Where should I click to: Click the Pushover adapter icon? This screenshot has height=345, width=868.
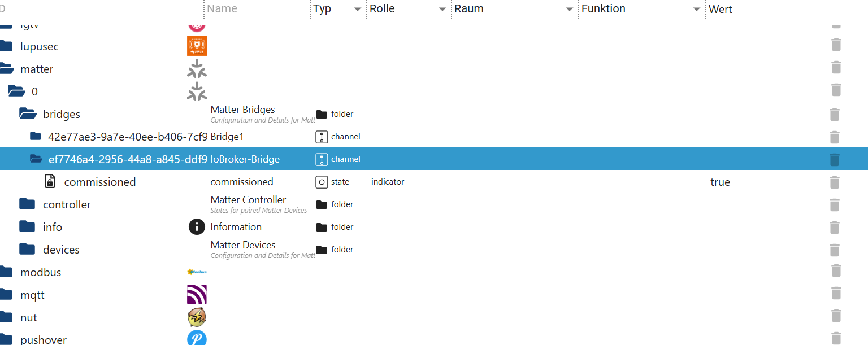(x=197, y=338)
